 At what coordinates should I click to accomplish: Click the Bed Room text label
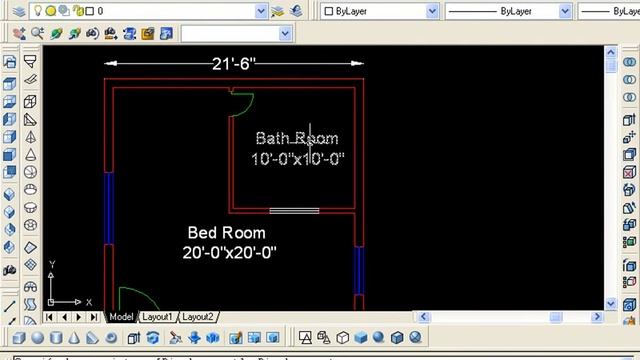point(227,233)
